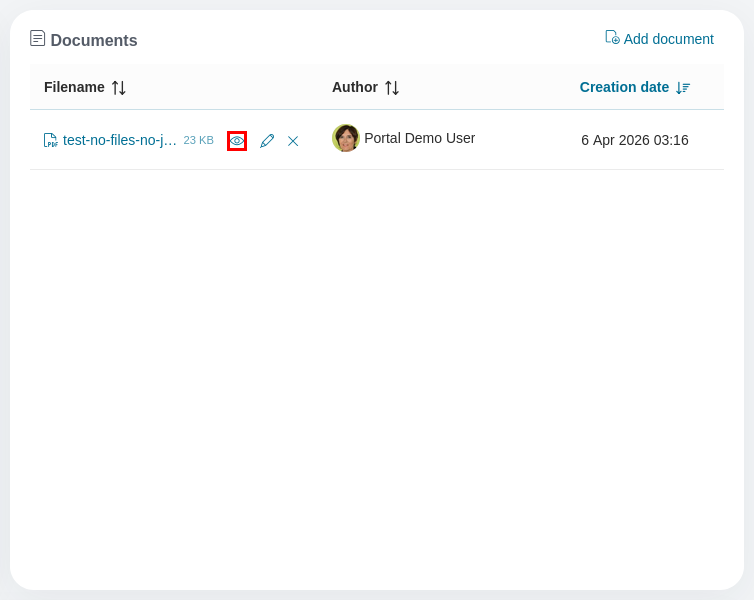Open the test-no-files-no-j... file link
The height and width of the screenshot is (600, 754).
(119, 140)
